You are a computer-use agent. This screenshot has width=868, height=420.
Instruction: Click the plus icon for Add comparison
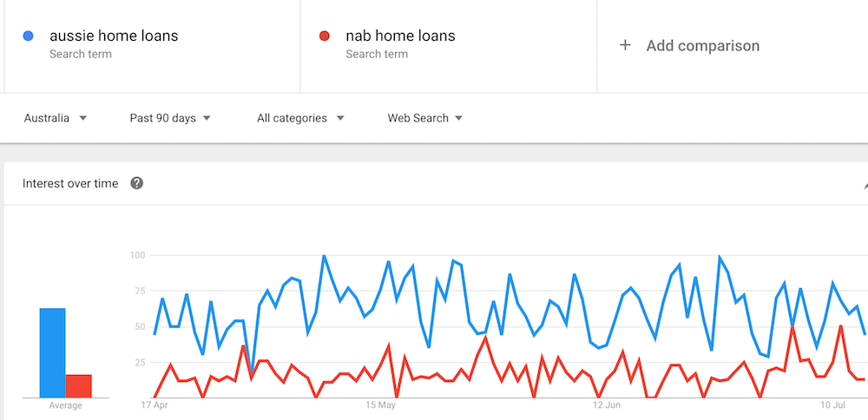[x=625, y=45]
